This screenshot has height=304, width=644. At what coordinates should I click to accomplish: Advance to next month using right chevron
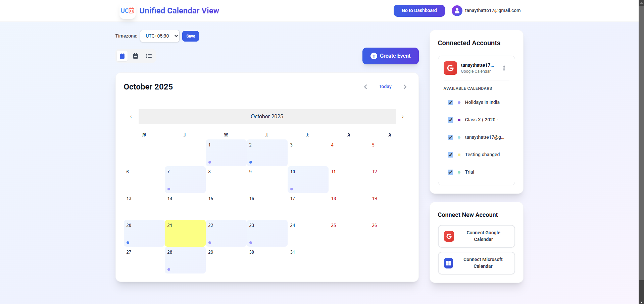tap(405, 86)
